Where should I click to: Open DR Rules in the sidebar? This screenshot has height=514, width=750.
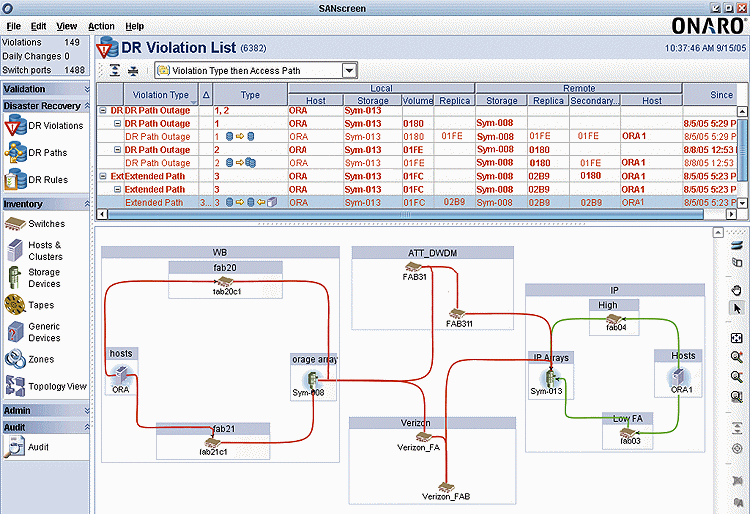coord(36,180)
